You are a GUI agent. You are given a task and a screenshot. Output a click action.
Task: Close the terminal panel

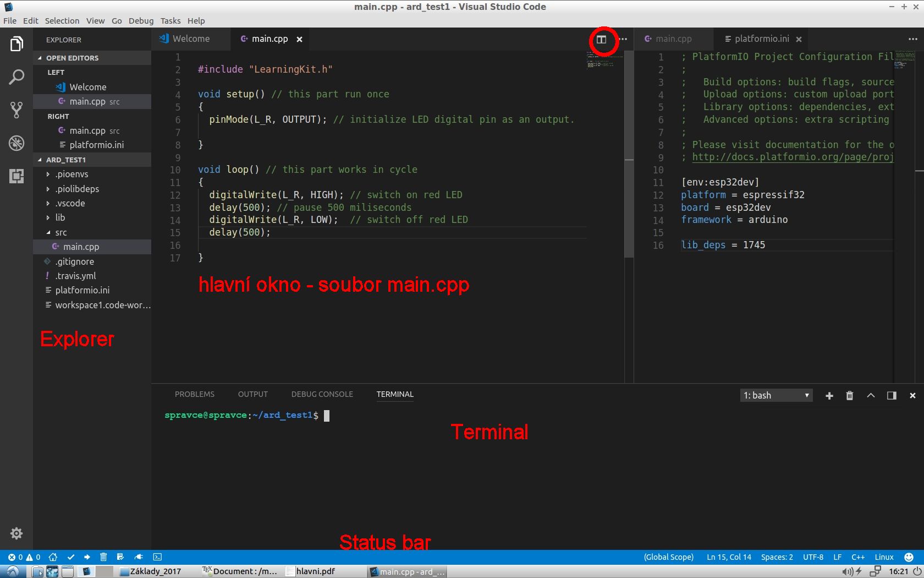point(912,396)
